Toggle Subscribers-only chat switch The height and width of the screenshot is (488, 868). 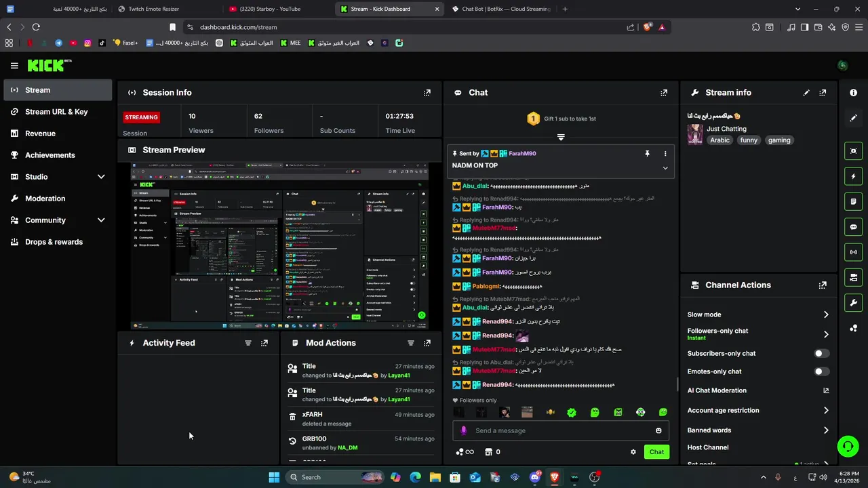point(822,353)
